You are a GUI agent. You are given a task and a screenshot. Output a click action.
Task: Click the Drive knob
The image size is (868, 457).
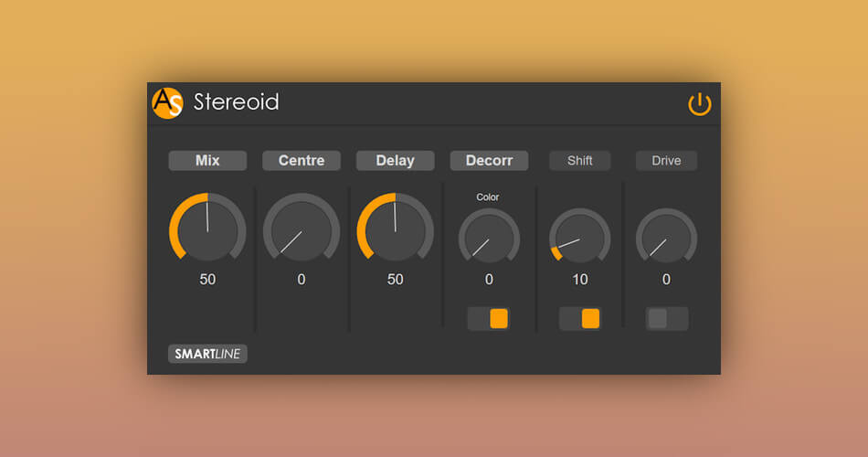click(x=666, y=237)
